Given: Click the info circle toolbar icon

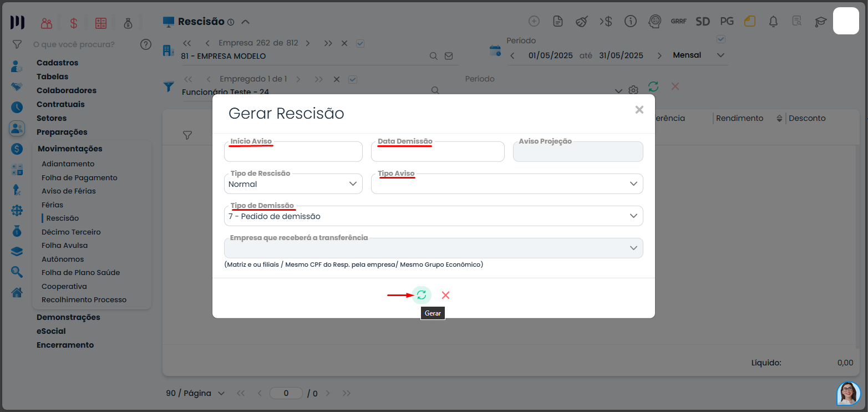Looking at the screenshot, I should (x=630, y=22).
